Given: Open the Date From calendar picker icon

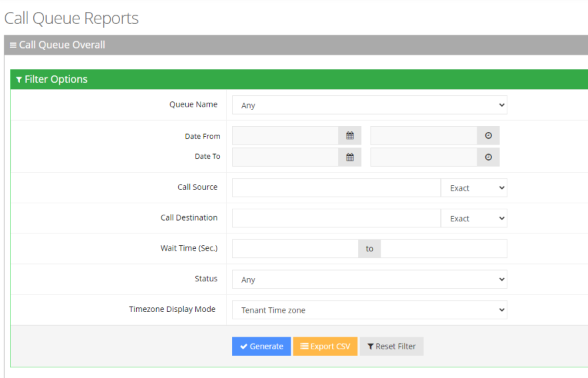Looking at the screenshot, I should click(349, 136).
